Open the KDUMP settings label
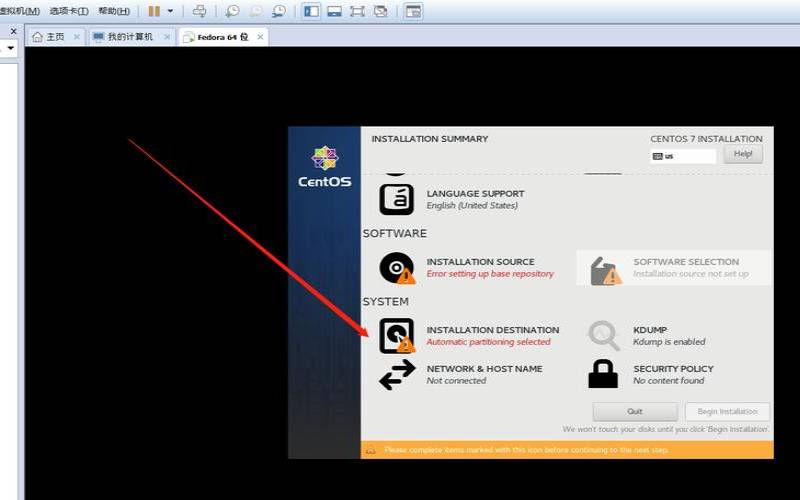The width and height of the screenshot is (800, 500). tap(650, 330)
